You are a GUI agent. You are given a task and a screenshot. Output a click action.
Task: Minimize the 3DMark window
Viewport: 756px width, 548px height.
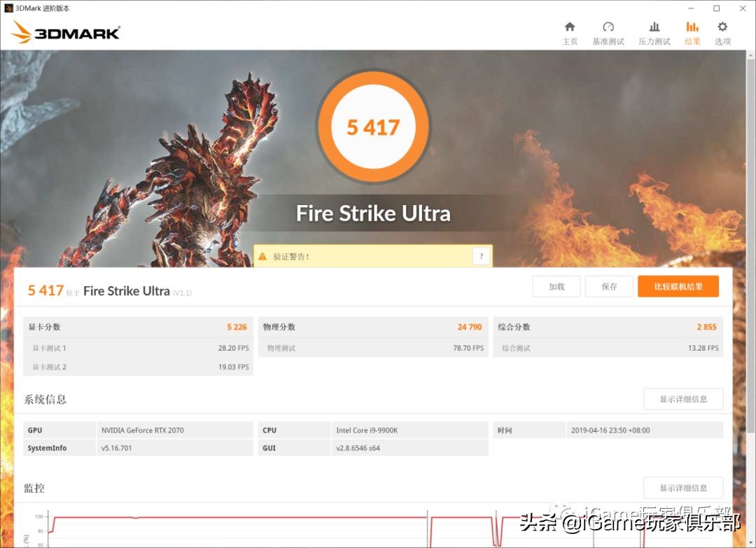point(691,8)
